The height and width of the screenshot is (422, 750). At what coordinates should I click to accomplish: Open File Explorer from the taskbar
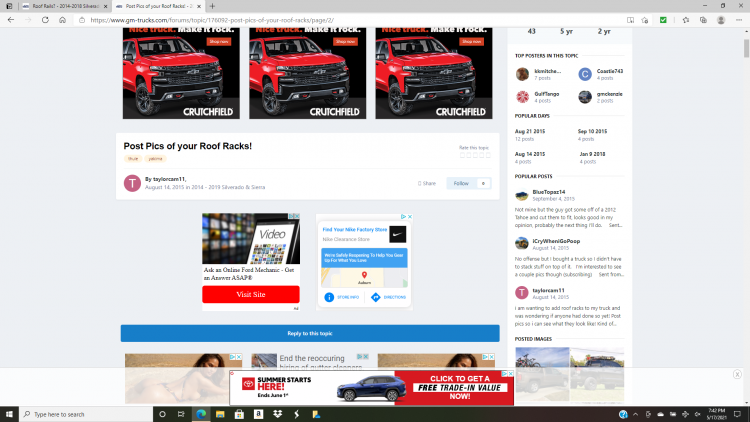click(x=220, y=414)
